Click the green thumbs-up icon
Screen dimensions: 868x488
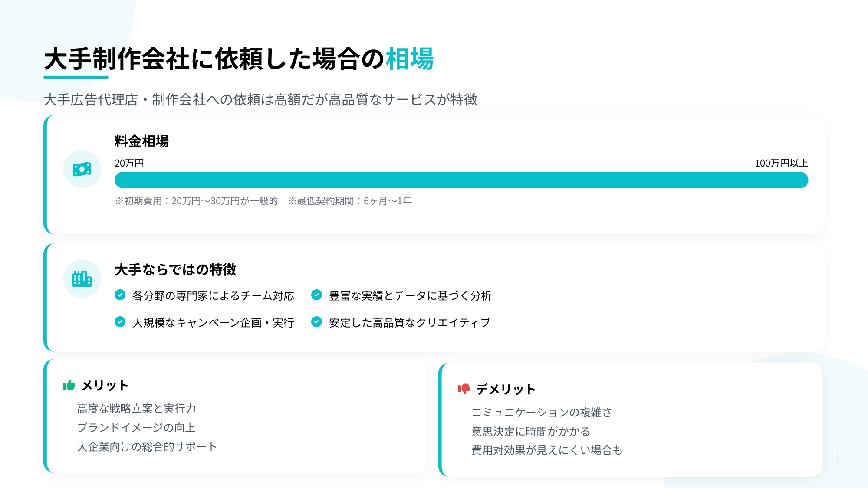point(69,385)
